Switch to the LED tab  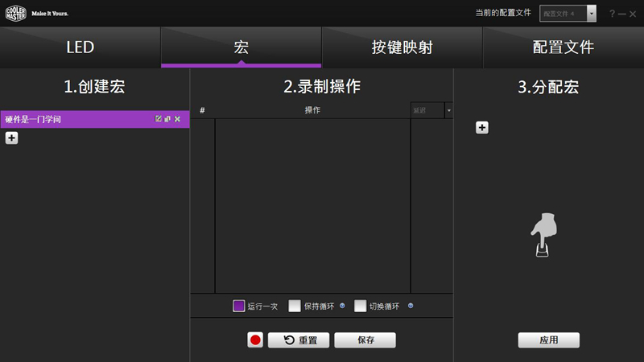80,47
